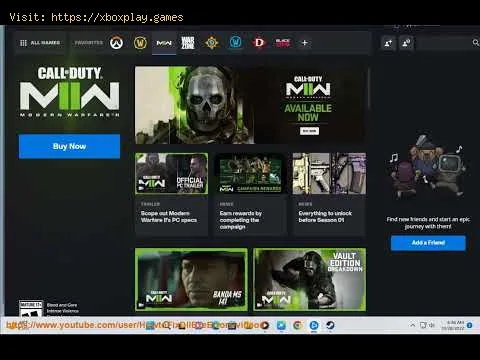Open the Warzone game icon
Image resolution: width=480 pixels, height=360 pixels.
(x=188, y=43)
